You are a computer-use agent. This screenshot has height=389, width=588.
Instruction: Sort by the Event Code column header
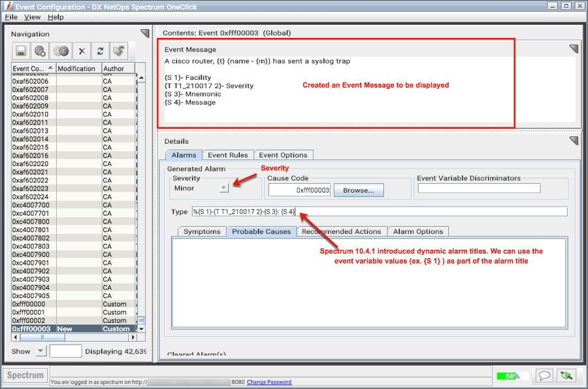33,69
